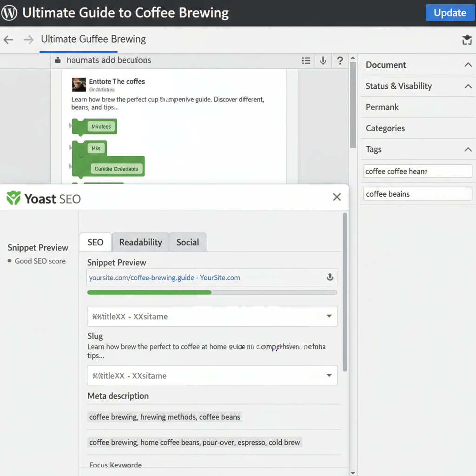Click the Update button
Viewport: 476px width, 476px height.
click(x=450, y=13)
